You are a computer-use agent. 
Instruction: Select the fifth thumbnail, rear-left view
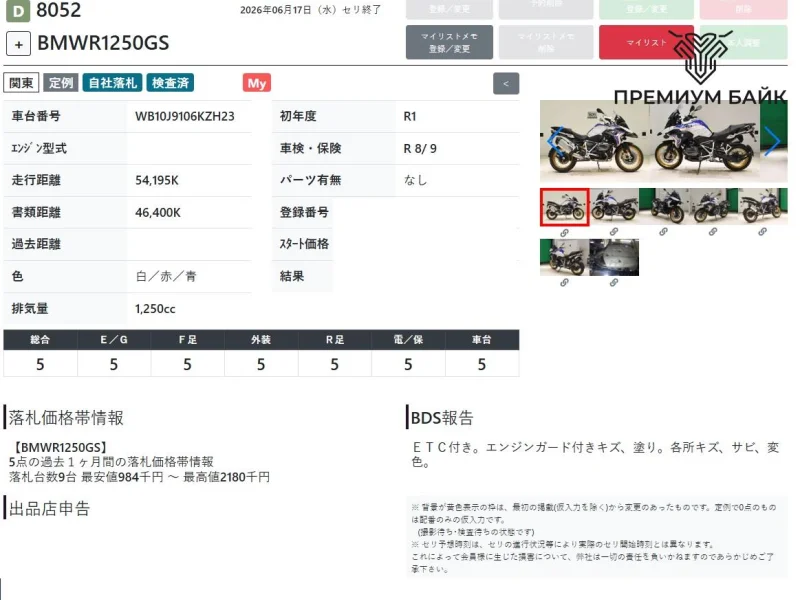point(762,206)
